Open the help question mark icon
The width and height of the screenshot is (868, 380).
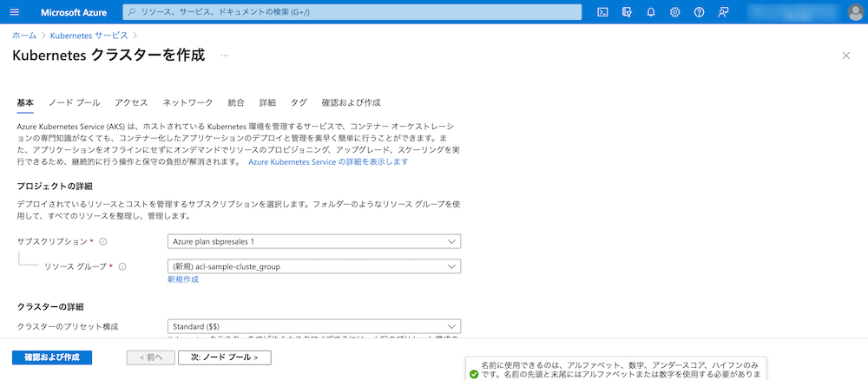point(699,12)
